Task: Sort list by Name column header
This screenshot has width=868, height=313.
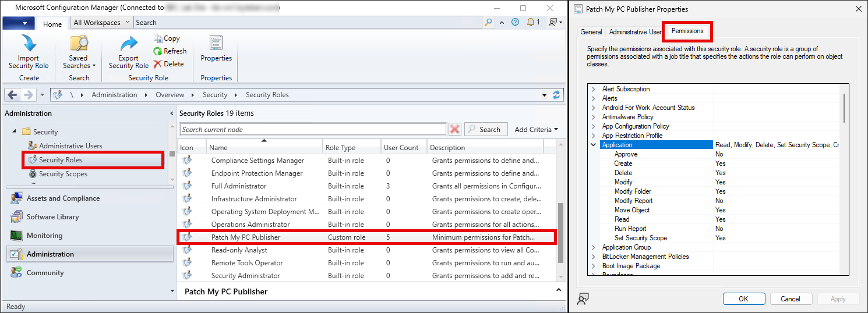Action: [x=264, y=147]
